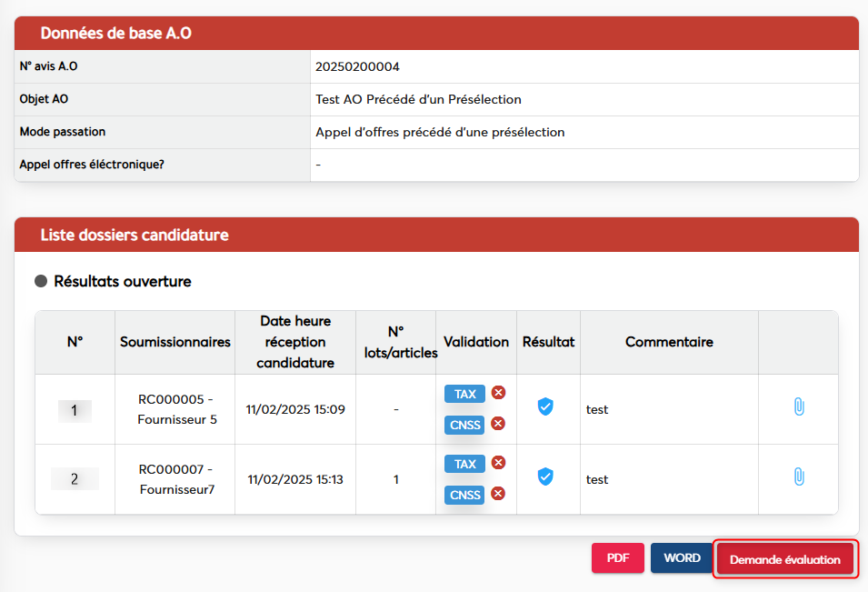Click the CNSS badge for Fournisseur7
868x592 pixels.
(464, 495)
